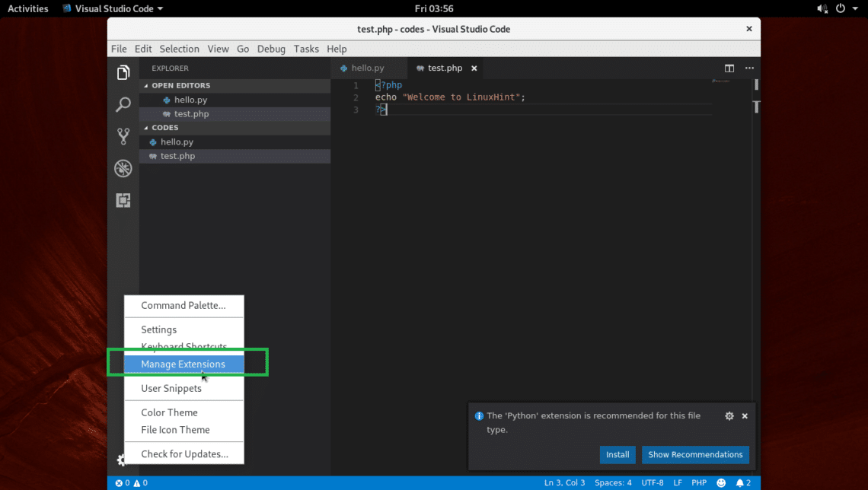Open hello.py in the CODES folder

pos(177,142)
